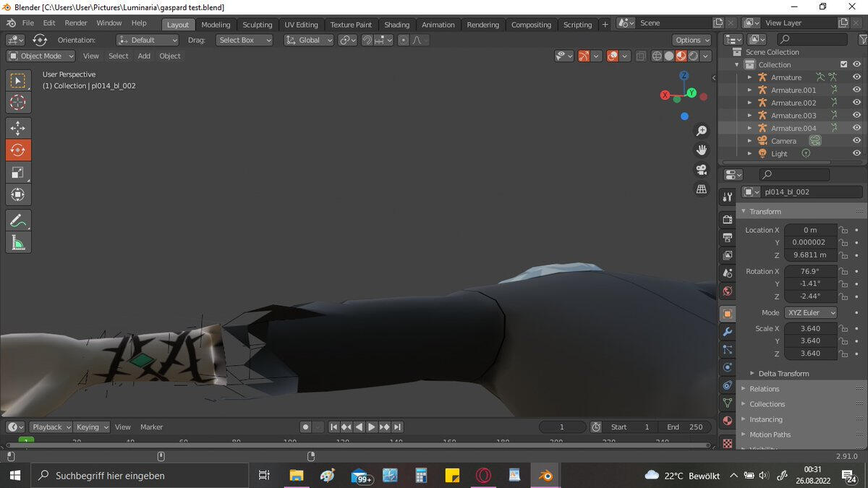868x488 pixels.
Task: Toggle orthographic perspective grid icon
Action: (x=701, y=189)
